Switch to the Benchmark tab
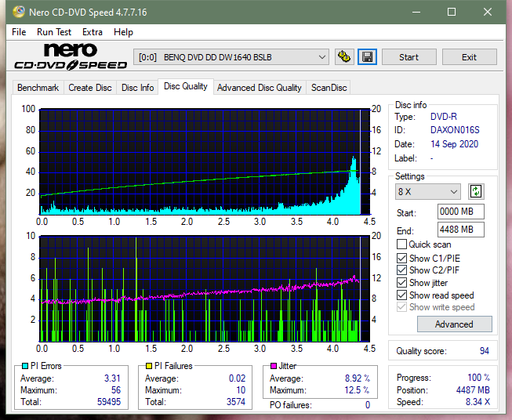This screenshot has height=420, width=512. click(38, 88)
